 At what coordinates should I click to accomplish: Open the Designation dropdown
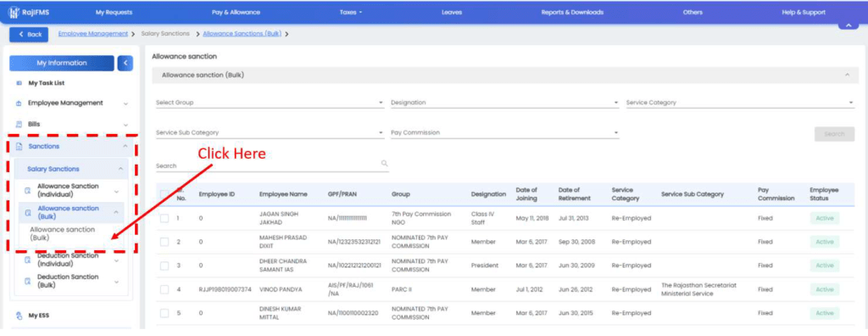(504, 103)
